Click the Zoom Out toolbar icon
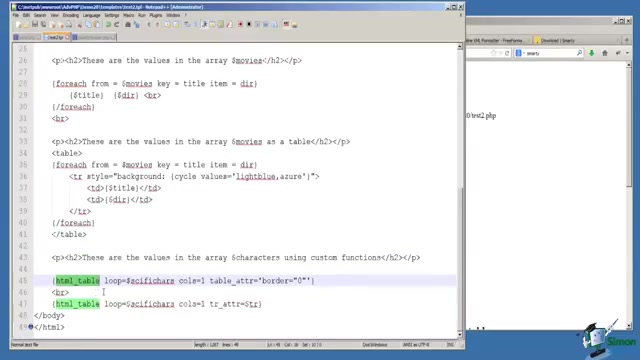This screenshot has width=640, height=360. click(158, 25)
